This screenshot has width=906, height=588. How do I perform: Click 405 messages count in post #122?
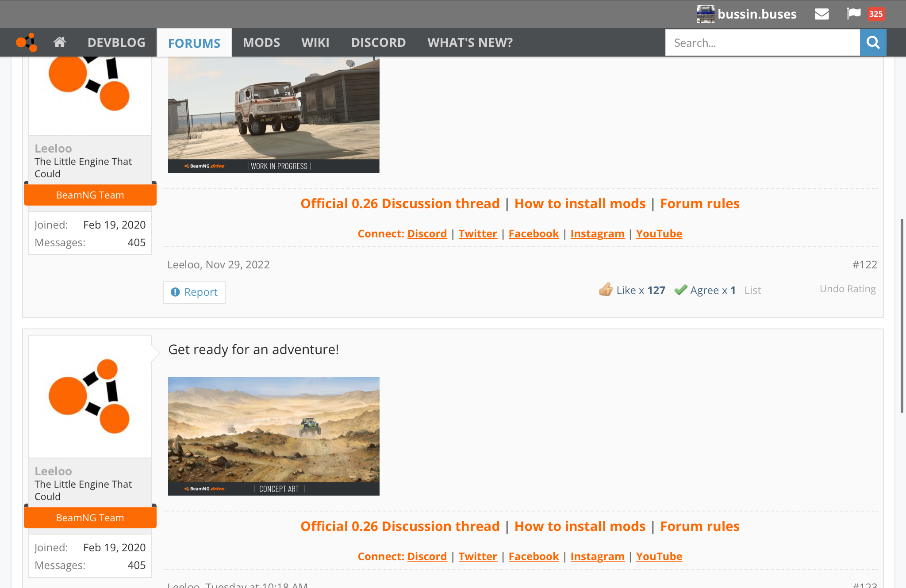click(136, 242)
